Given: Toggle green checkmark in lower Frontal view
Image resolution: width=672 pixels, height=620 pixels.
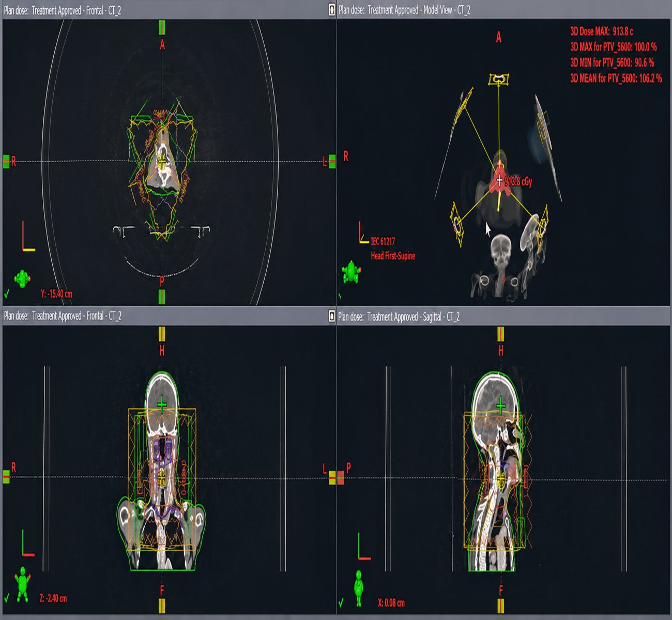Looking at the screenshot, I should point(6,599).
